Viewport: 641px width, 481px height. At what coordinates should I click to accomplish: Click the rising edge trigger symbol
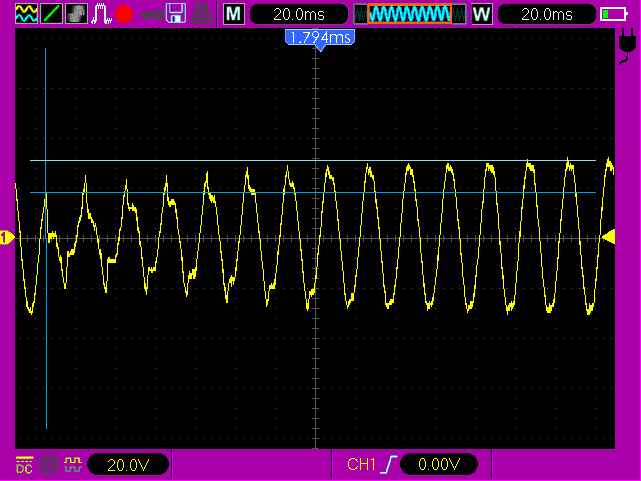click(386, 465)
